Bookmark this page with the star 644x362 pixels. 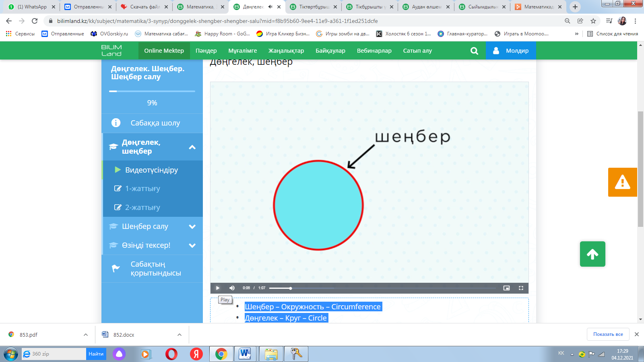pyautogui.click(x=593, y=21)
